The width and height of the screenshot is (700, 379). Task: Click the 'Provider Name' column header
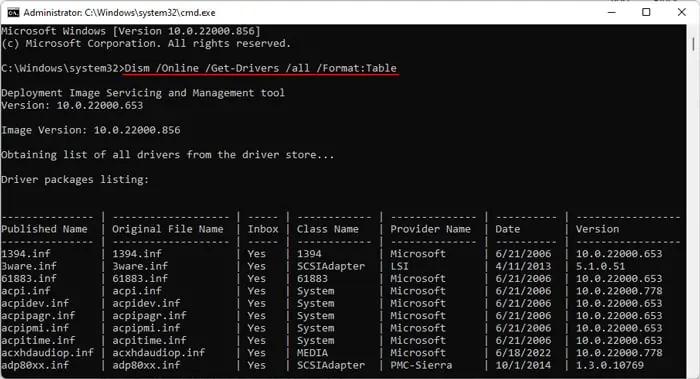click(430, 229)
